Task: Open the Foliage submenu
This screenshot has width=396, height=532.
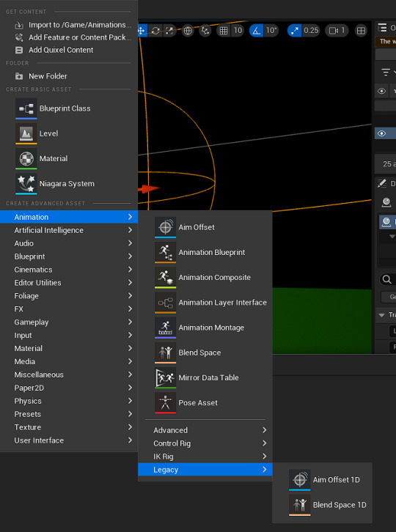Action: pyautogui.click(x=69, y=296)
